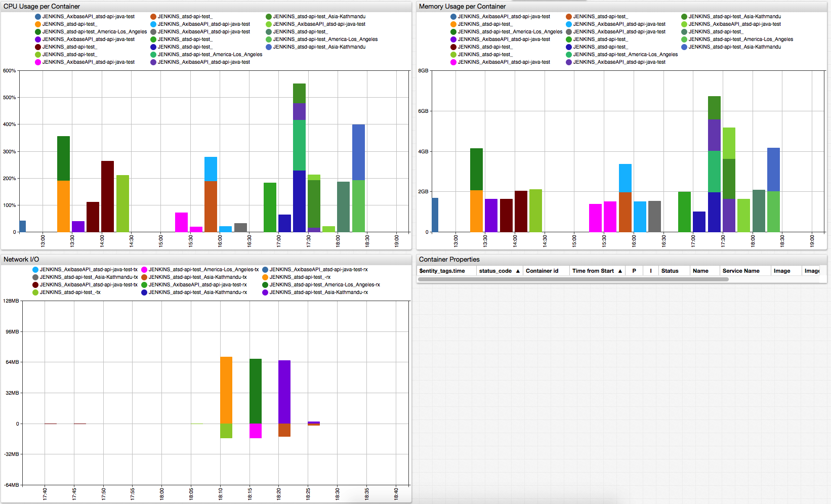The width and height of the screenshot is (831, 504).
Task: Toggle light blue AxibaseAPI java-test entry in CPU legend
Action: [x=200, y=24]
